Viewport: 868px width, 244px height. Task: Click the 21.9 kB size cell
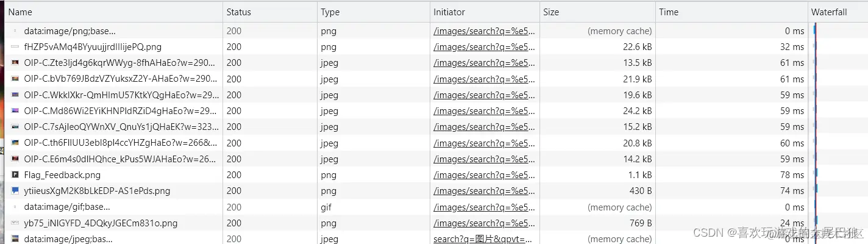click(x=638, y=79)
